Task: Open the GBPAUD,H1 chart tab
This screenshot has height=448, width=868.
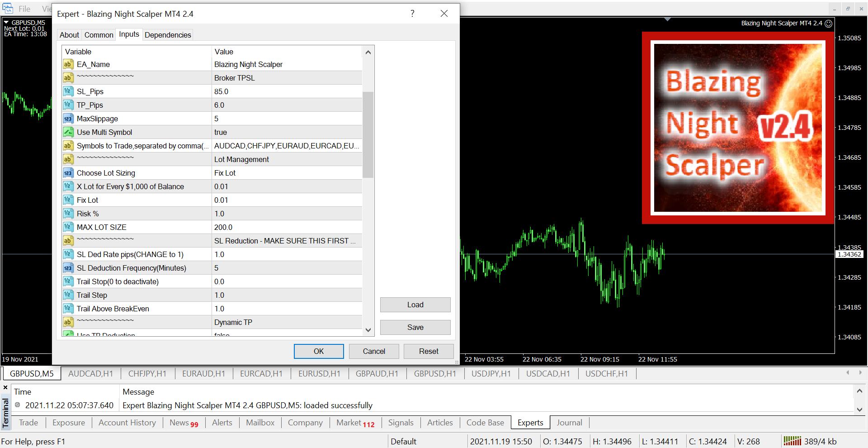Action: 377,374
